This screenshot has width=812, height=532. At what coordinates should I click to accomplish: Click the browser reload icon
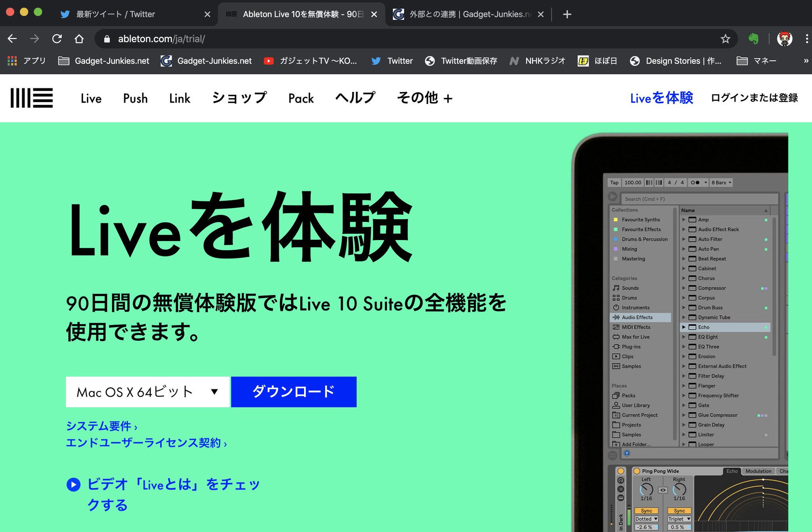[57, 39]
